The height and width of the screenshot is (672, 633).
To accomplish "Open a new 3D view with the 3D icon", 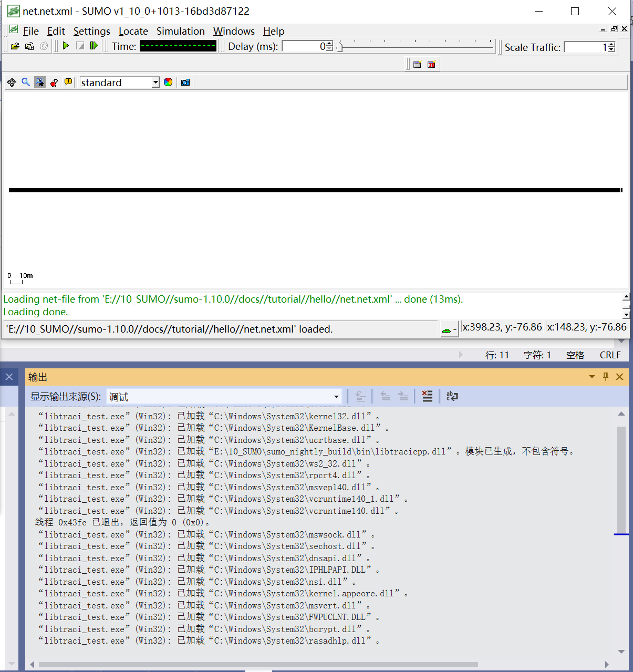I will (x=431, y=64).
